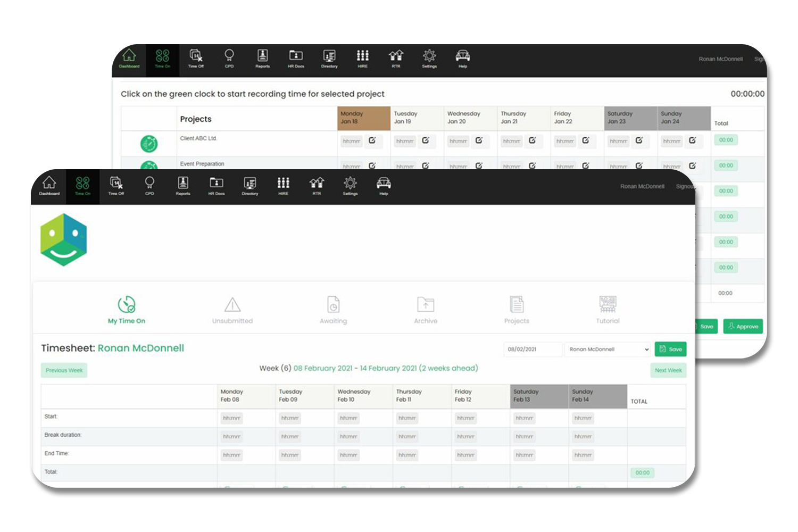Click Ronan McDonnell username in back window
The width and height of the screenshot is (798, 532).
720,59
